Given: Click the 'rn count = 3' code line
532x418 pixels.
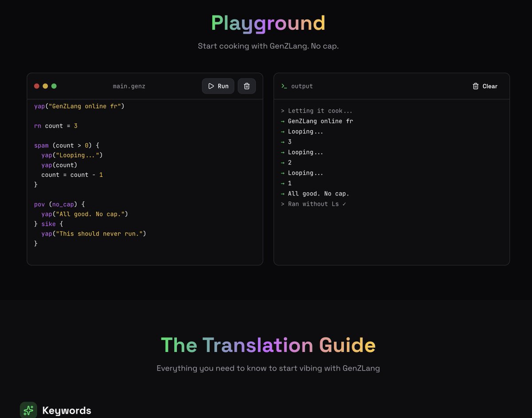Looking at the screenshot, I should [x=56, y=126].
